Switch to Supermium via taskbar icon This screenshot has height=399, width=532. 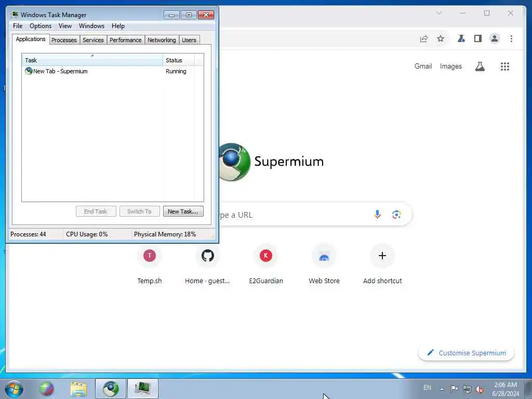(x=111, y=389)
